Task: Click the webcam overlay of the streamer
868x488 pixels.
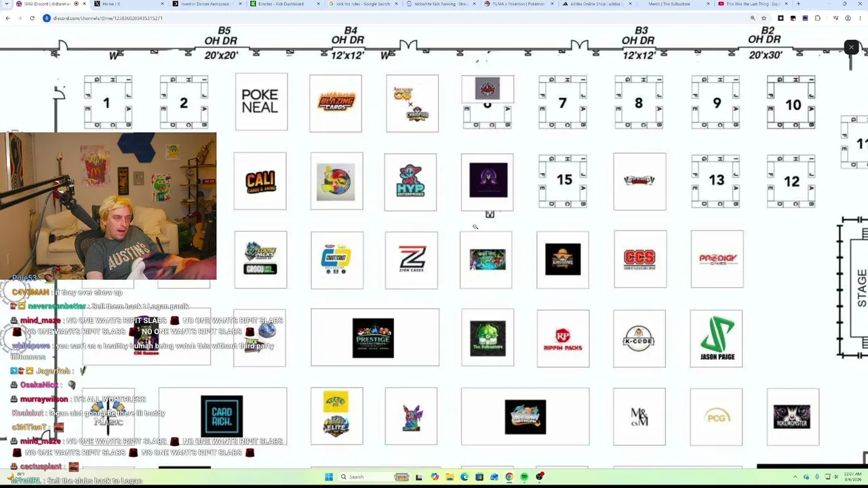Action: pos(108,206)
